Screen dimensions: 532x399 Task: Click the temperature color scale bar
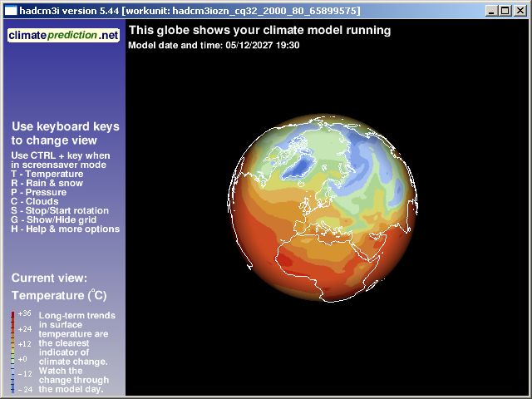pos(13,351)
